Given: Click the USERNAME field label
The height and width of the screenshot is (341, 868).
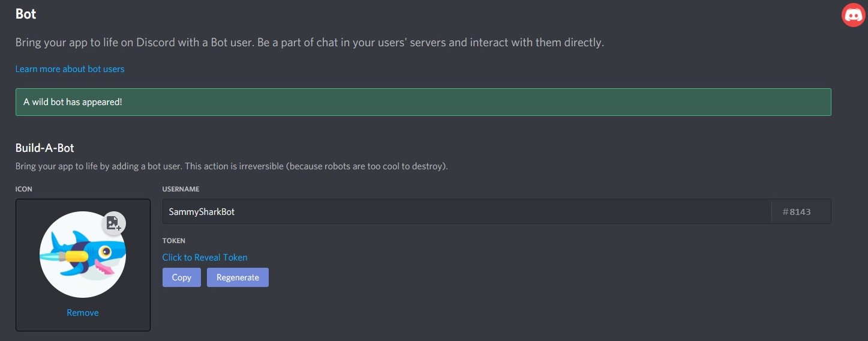Looking at the screenshot, I should pos(181,189).
